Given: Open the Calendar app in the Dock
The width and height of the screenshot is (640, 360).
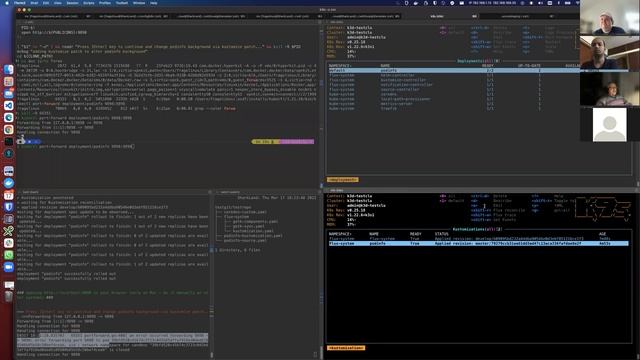Looking at the screenshot, I should 9,195.
